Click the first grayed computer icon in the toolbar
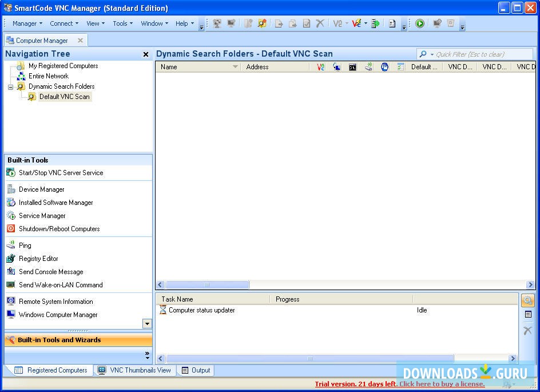 point(217,23)
